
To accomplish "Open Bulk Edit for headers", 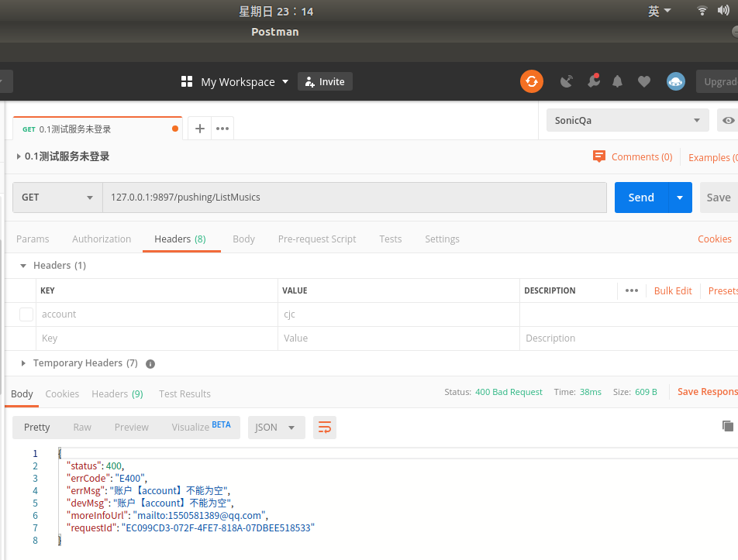I will [673, 290].
